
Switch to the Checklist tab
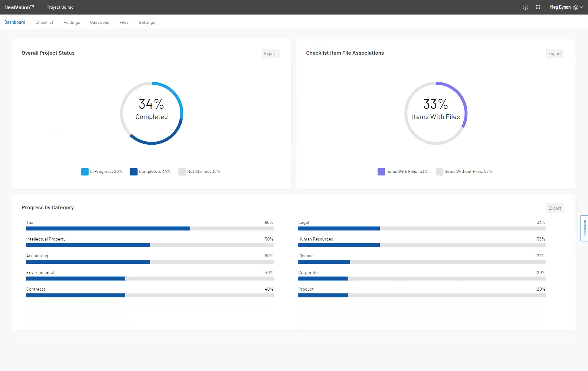coord(44,22)
